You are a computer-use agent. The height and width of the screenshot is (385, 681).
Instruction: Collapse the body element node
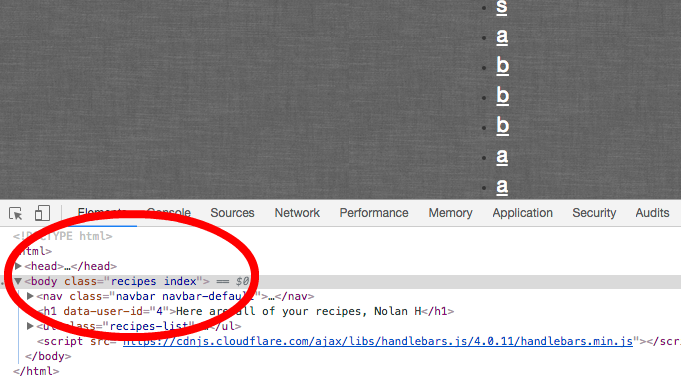tap(18, 281)
